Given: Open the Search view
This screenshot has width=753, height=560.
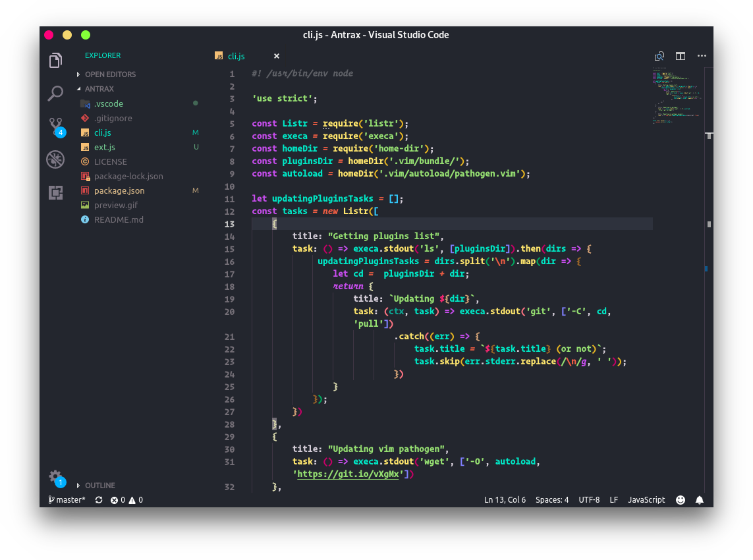Looking at the screenshot, I should [x=55, y=94].
